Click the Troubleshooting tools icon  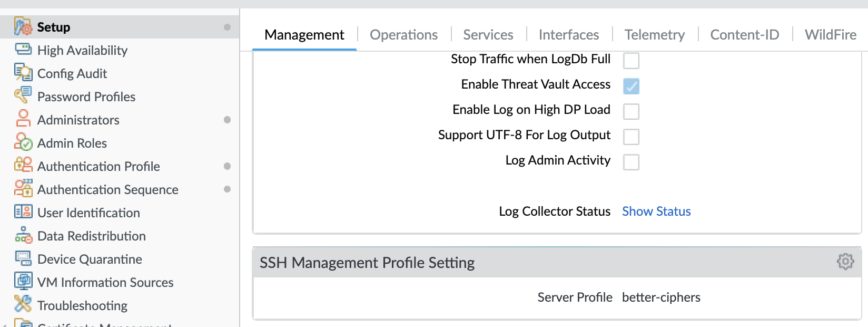tap(23, 305)
